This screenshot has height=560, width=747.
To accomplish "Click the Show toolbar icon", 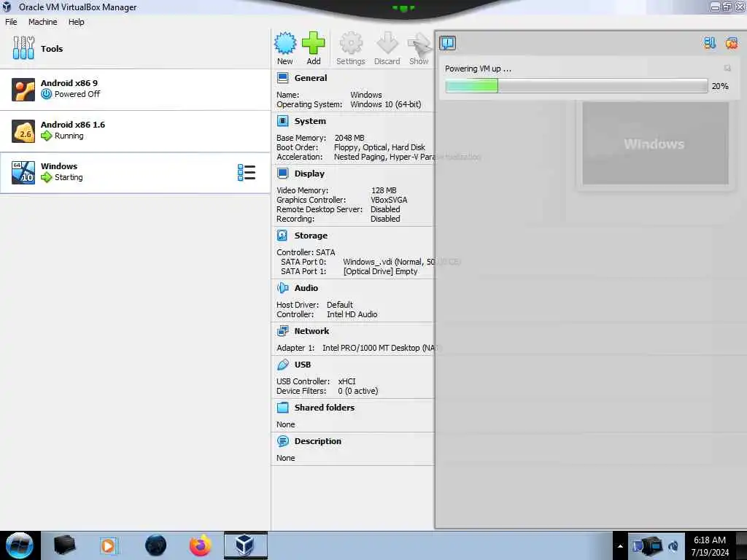I will point(419,43).
